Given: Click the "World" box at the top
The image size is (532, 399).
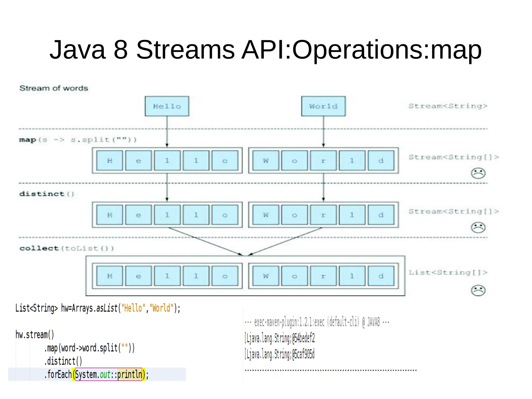Looking at the screenshot, I should click(x=323, y=106).
